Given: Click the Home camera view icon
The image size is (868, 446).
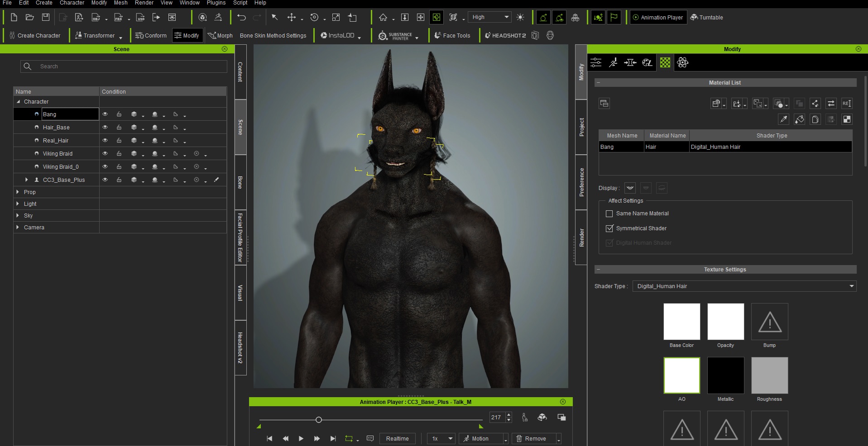Looking at the screenshot, I should (x=383, y=17).
